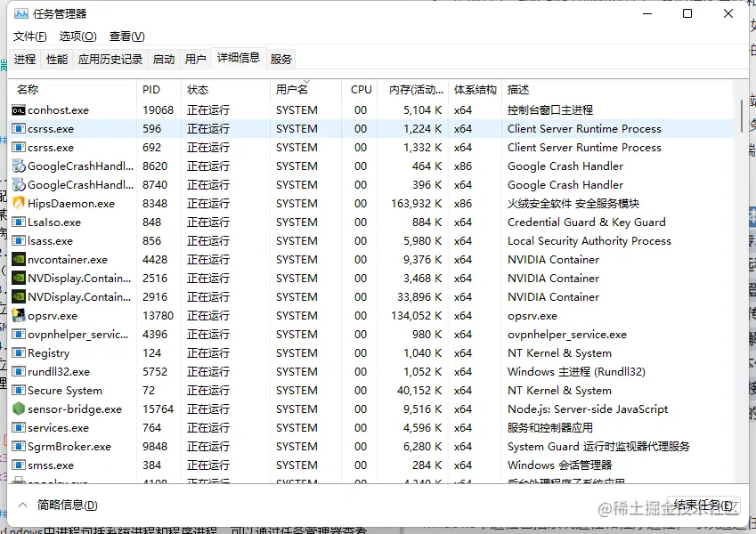Collapse view with 简略信息(D) chevron
This screenshot has height=534, width=756.
coord(22,506)
